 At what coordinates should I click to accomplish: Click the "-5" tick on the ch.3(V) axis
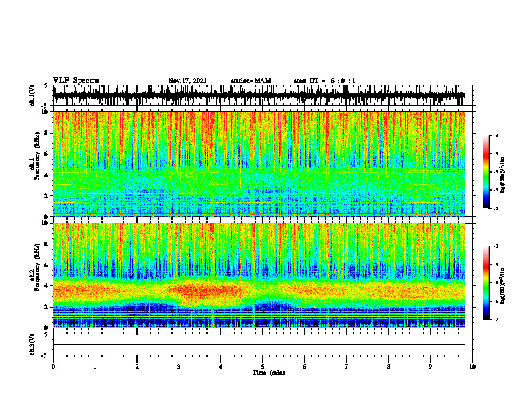45,355
